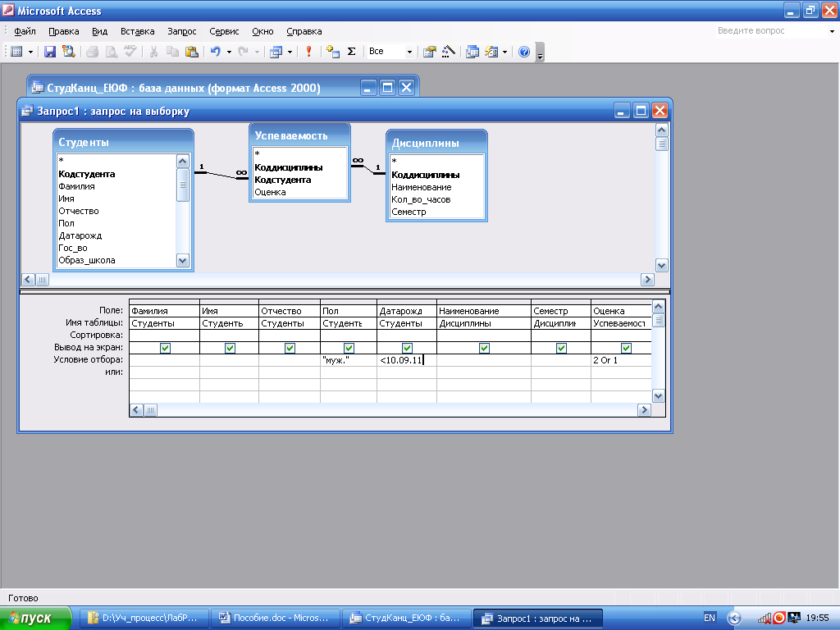Expand the Query Type dropdown arrow

[290, 52]
